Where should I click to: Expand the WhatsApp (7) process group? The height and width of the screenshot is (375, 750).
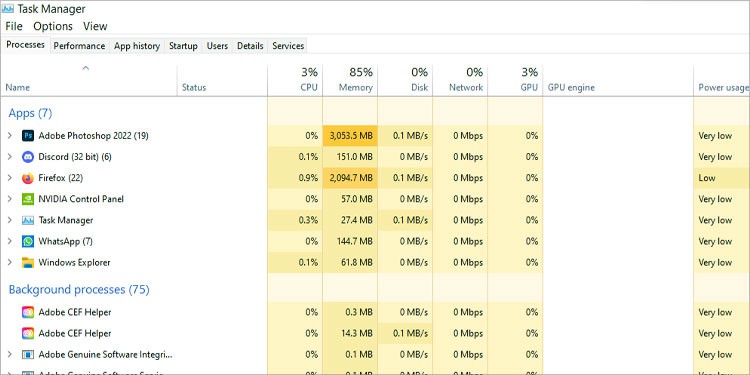pyautogui.click(x=10, y=242)
